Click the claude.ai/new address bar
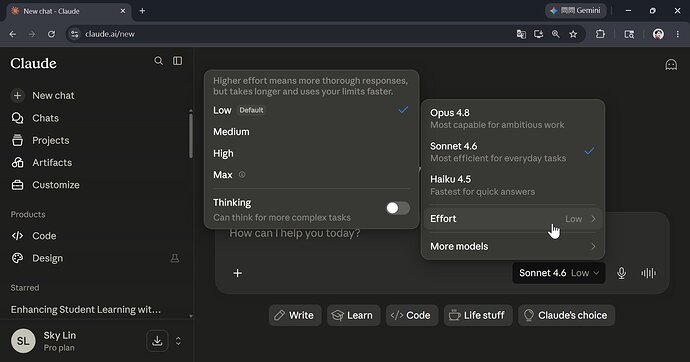The width and height of the screenshot is (690, 362). coord(290,34)
